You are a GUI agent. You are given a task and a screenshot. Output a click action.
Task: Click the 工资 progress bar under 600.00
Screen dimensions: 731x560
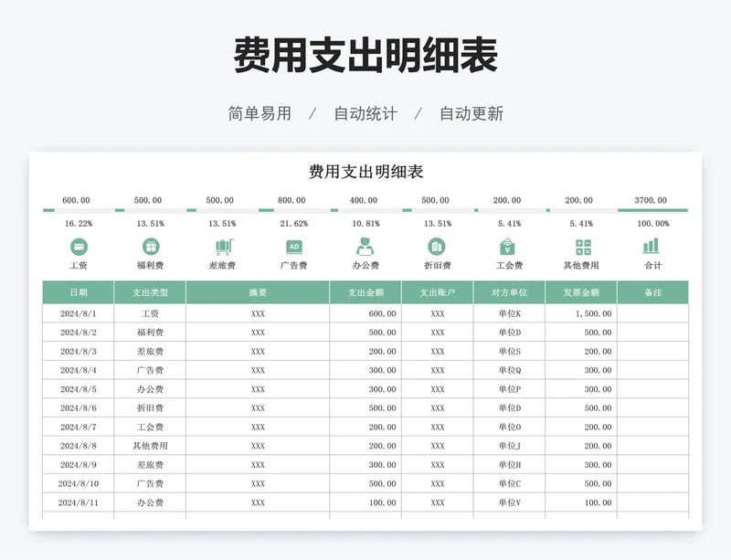pos(79,210)
